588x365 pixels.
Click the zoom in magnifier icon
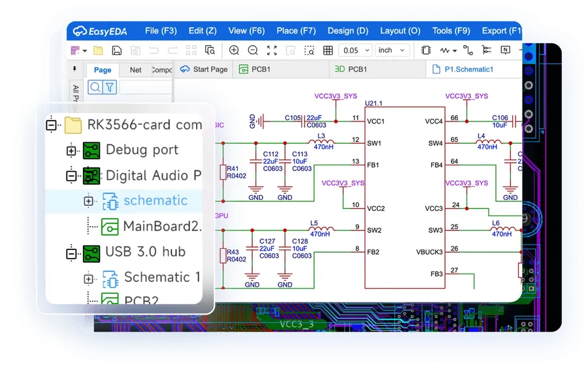234,50
